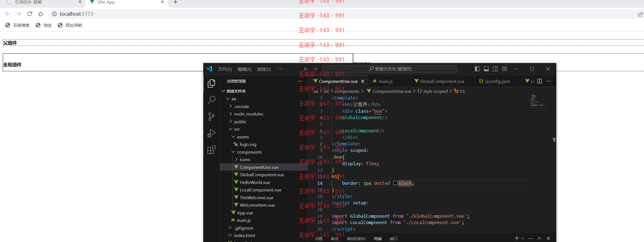Image resolution: width=644 pixels, height=242 pixels.
Task: Open App.vue in the file tree
Action: [x=245, y=213]
